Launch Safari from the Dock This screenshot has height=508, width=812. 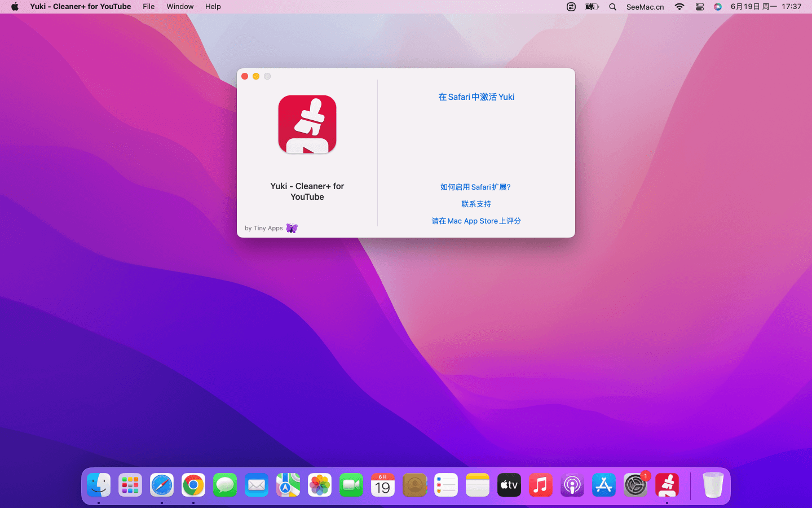tap(162, 485)
